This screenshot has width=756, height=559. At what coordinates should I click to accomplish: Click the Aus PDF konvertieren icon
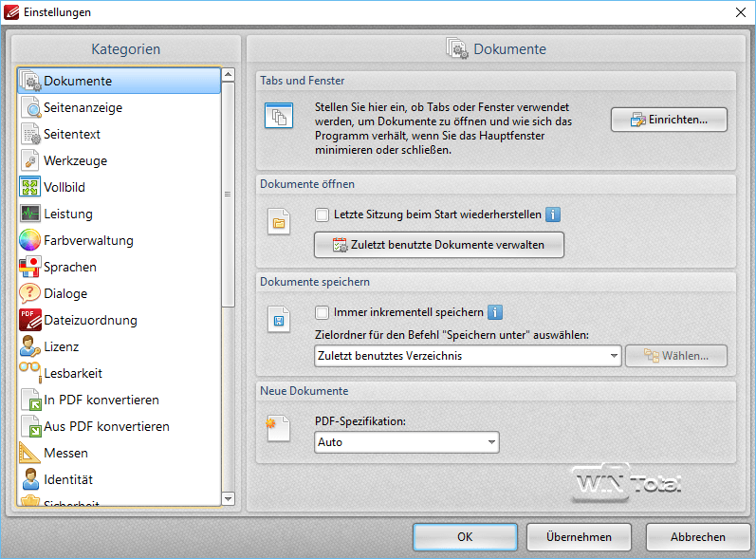pos(31,426)
